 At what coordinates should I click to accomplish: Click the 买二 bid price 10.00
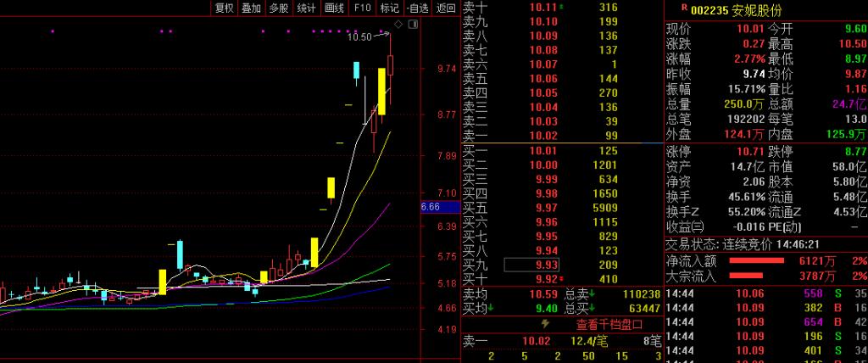543,165
